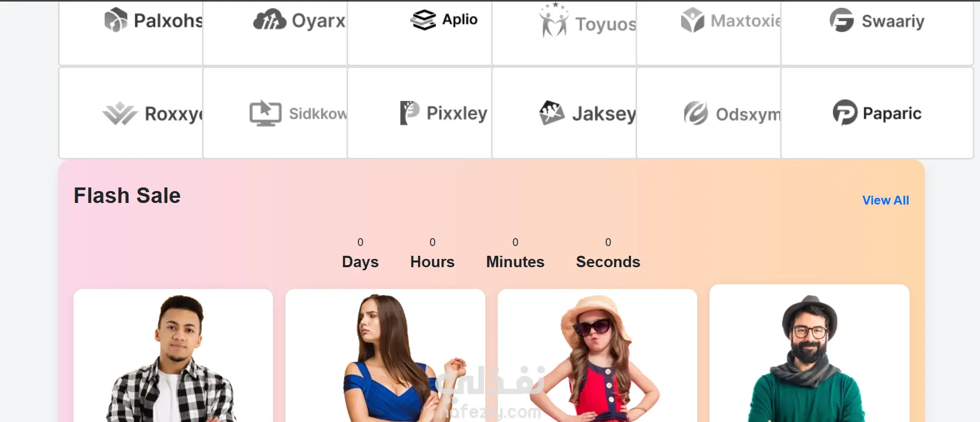Click the Days countdown label

[360, 262]
